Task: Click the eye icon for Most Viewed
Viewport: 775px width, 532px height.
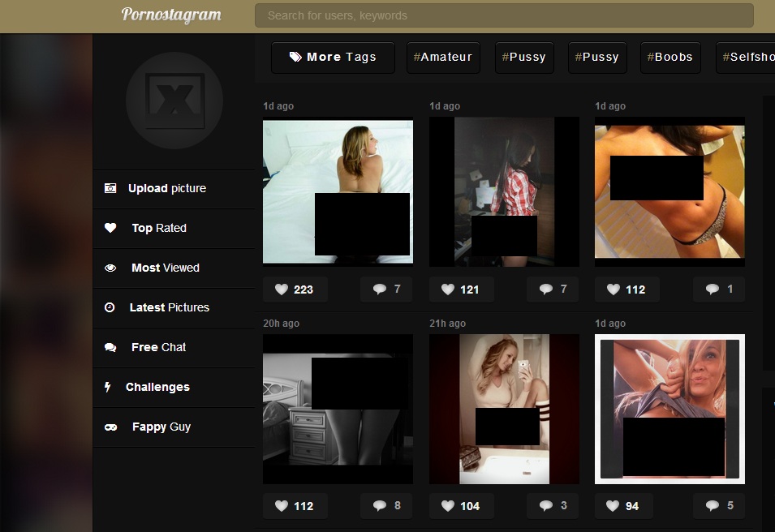Action: click(x=110, y=268)
